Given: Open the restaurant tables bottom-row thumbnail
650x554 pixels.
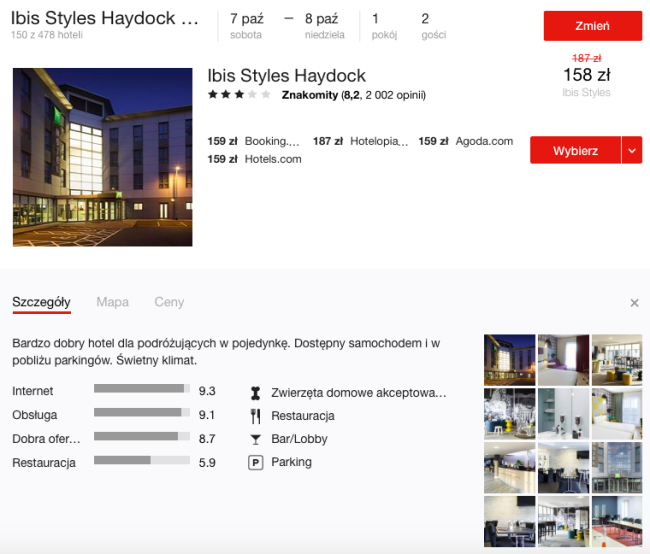Looking at the screenshot, I should coord(509,521).
